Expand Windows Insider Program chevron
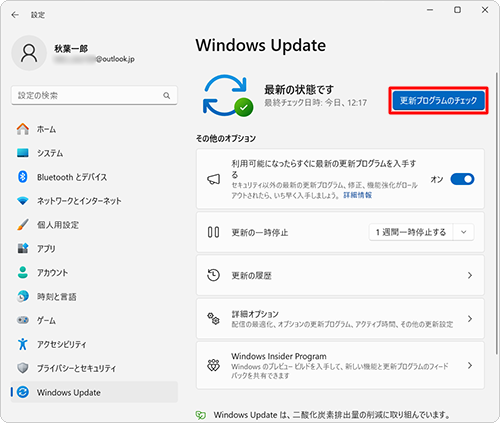This screenshot has height=423, width=500. click(470, 365)
